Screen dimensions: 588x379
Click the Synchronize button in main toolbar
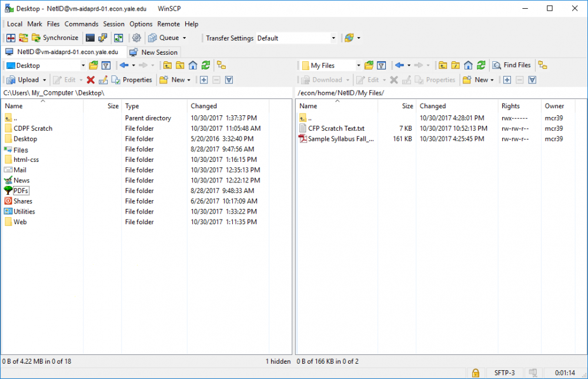[x=55, y=38]
